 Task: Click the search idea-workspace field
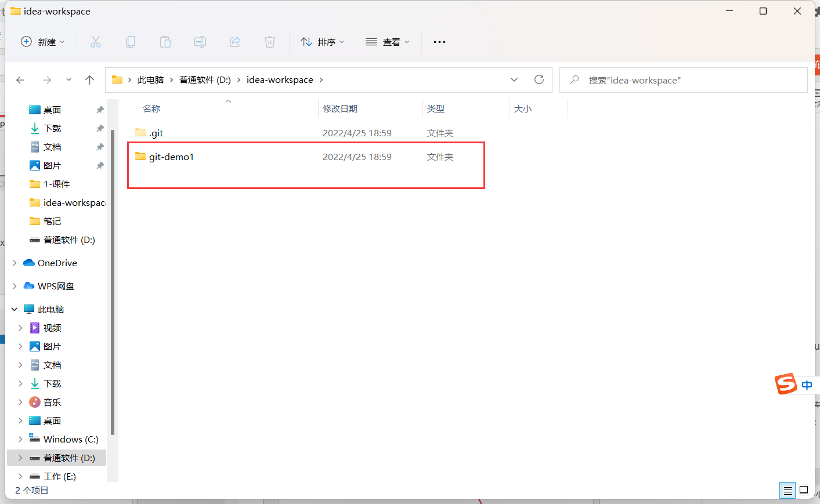point(684,80)
